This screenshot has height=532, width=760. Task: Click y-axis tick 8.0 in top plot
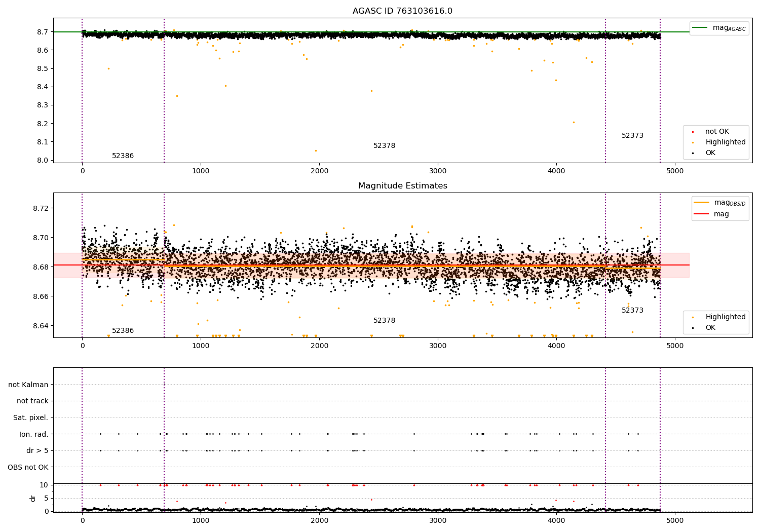tap(43, 161)
